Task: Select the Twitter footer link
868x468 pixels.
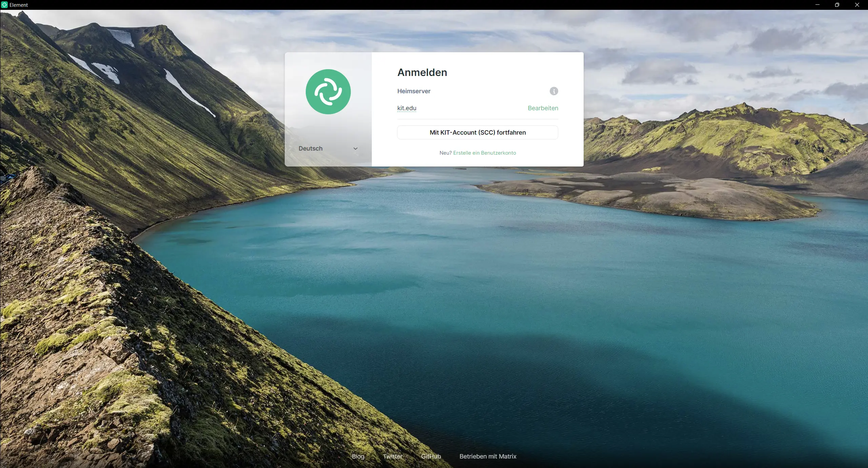Action: [392, 456]
